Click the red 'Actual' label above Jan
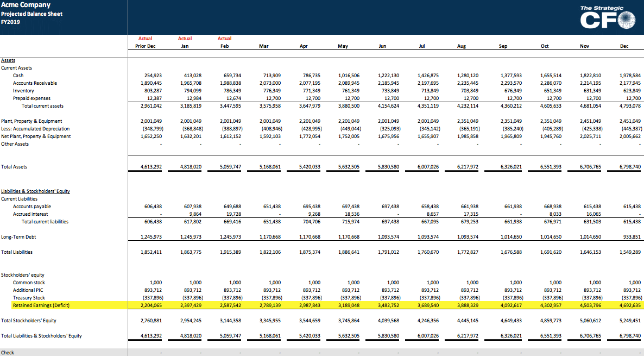This screenshot has width=644, height=356. coord(185,39)
